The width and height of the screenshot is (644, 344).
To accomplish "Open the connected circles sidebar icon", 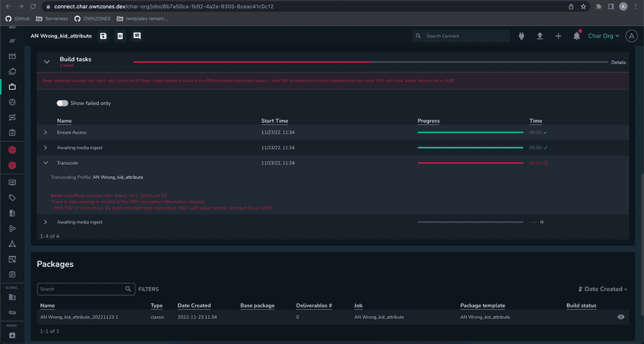I will 12,229.
